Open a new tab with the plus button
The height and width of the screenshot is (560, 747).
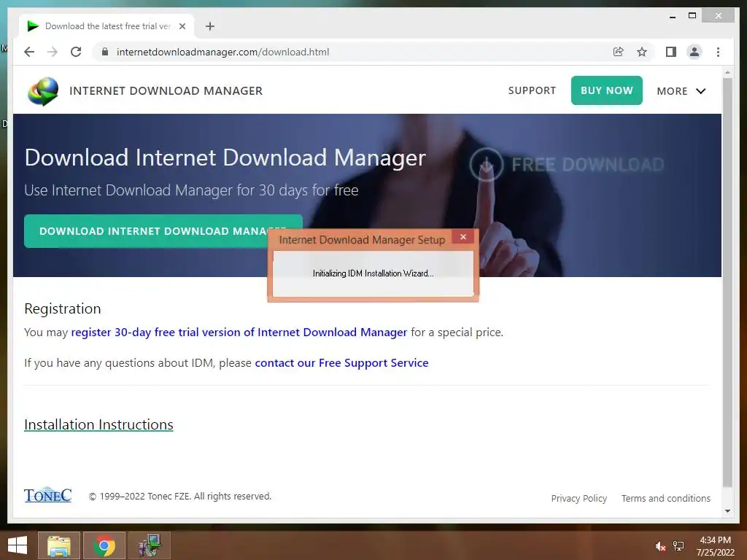click(210, 26)
